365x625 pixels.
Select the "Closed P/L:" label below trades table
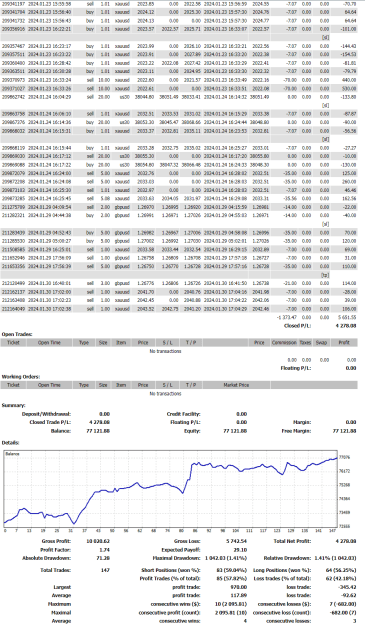pyautogui.click(x=297, y=326)
